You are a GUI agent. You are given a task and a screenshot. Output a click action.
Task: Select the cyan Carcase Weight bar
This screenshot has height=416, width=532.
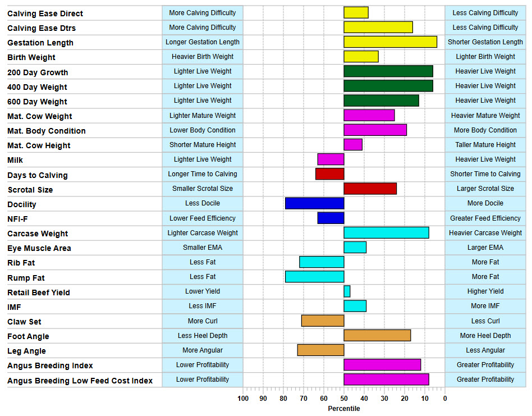click(x=386, y=232)
